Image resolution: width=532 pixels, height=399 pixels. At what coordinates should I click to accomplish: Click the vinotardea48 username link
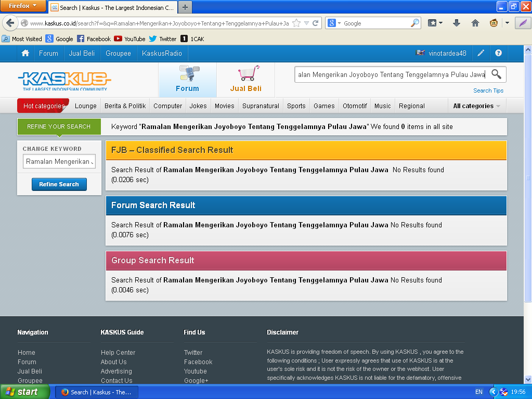447,53
